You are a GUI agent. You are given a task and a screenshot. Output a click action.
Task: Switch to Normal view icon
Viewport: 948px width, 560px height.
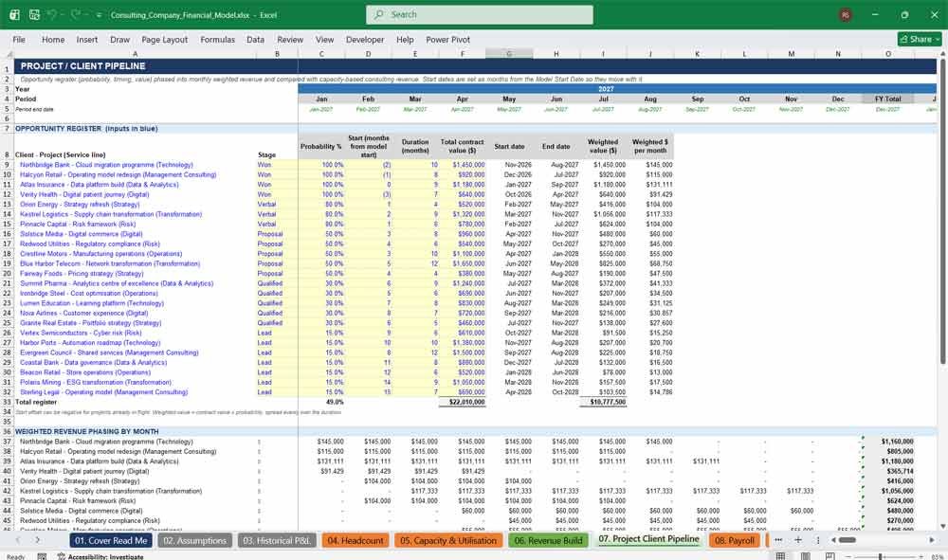pyautogui.click(x=780, y=556)
